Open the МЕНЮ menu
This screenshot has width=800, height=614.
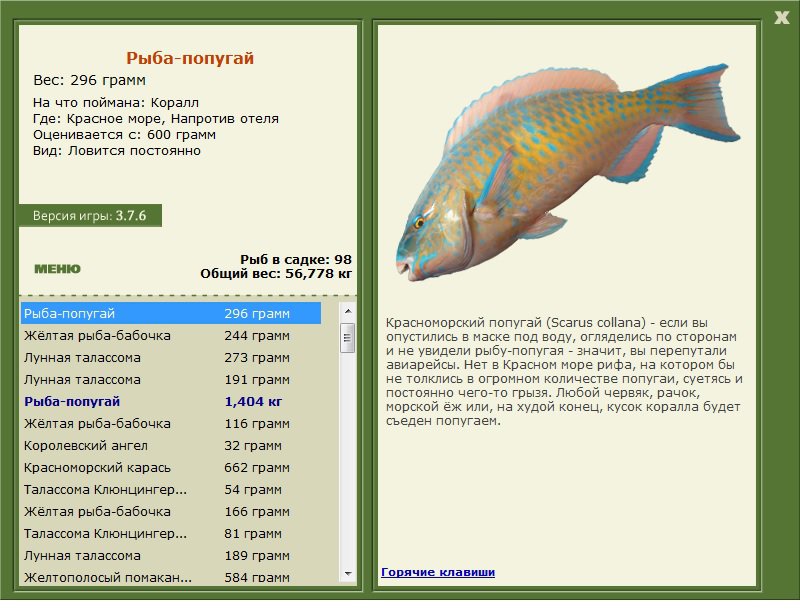click(x=57, y=268)
